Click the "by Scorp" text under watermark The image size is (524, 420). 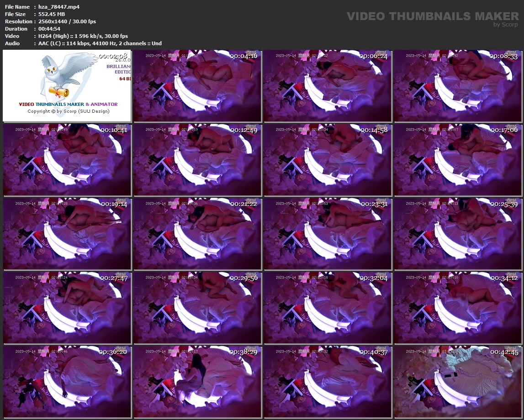point(506,25)
